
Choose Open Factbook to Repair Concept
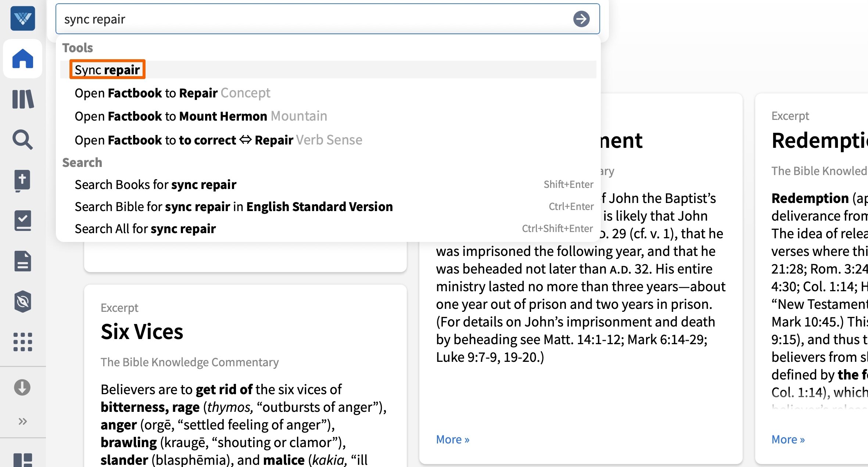tap(172, 93)
